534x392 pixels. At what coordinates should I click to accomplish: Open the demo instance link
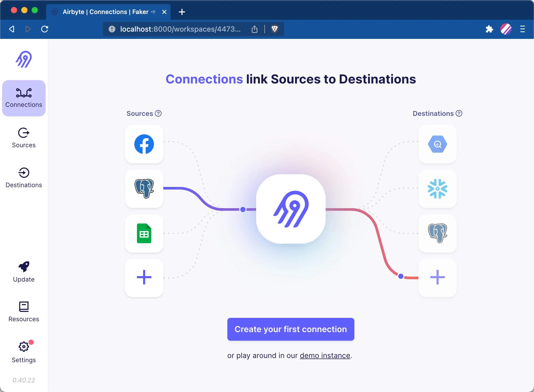[x=325, y=355]
